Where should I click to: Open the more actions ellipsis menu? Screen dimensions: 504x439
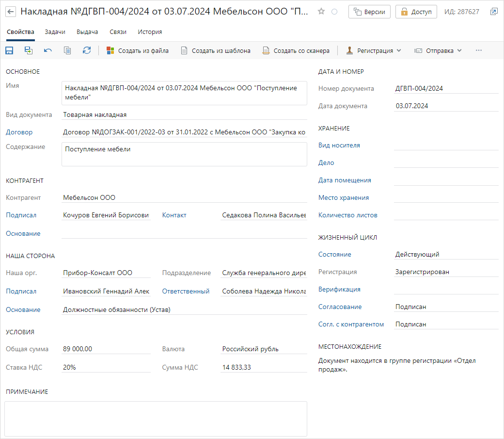pyautogui.click(x=479, y=50)
